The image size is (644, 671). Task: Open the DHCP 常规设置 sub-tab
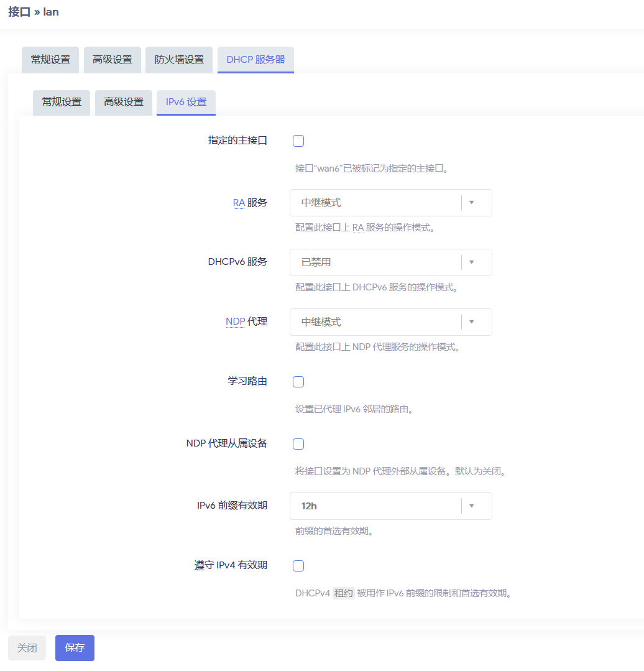click(61, 103)
